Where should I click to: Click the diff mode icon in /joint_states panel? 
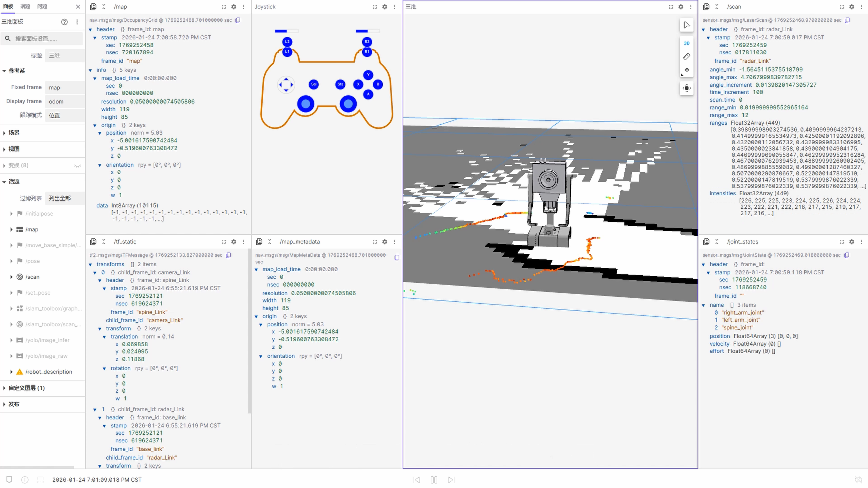706,242
